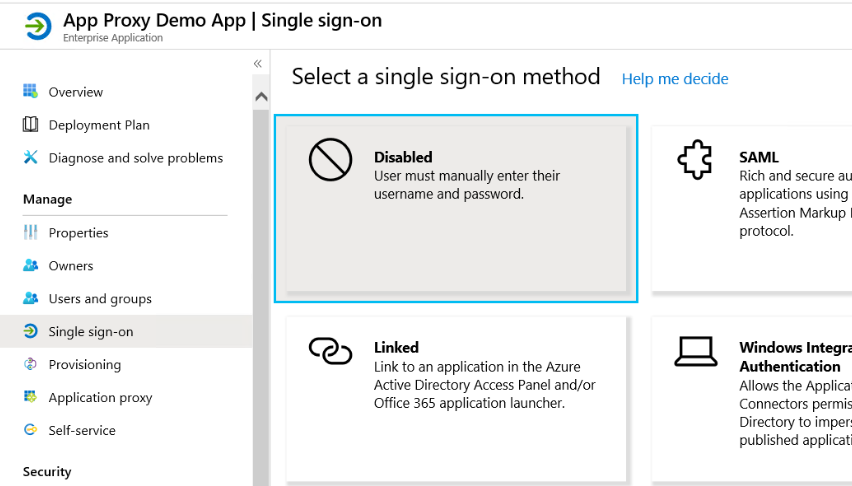The image size is (852, 486).
Task: Open Self-service in the Manage menu
Action: (82, 431)
